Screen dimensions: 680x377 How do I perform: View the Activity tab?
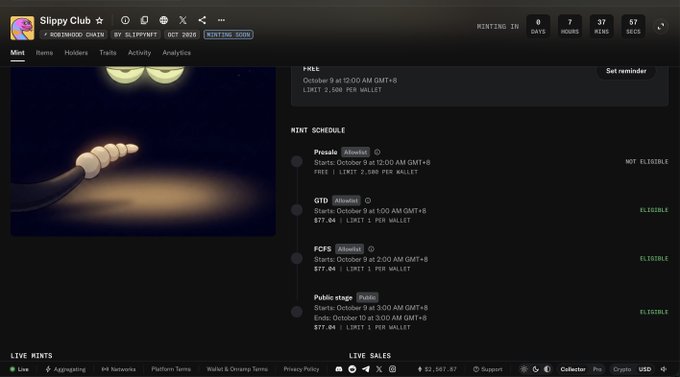pos(139,52)
